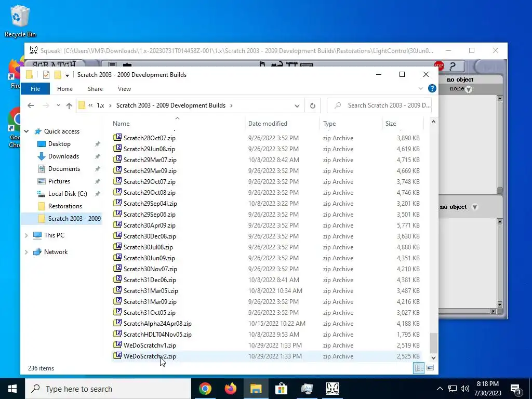Select Restorations folder in sidebar

pos(65,206)
